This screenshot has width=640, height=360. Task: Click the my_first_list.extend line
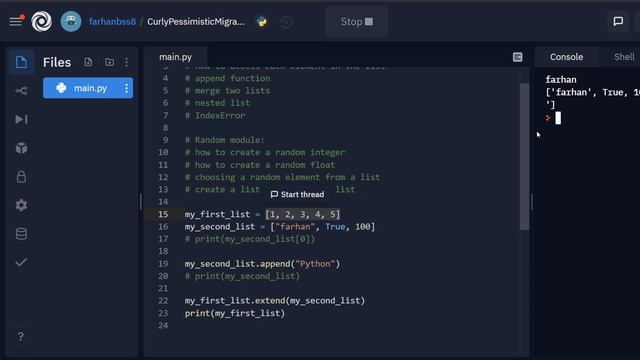275,301
